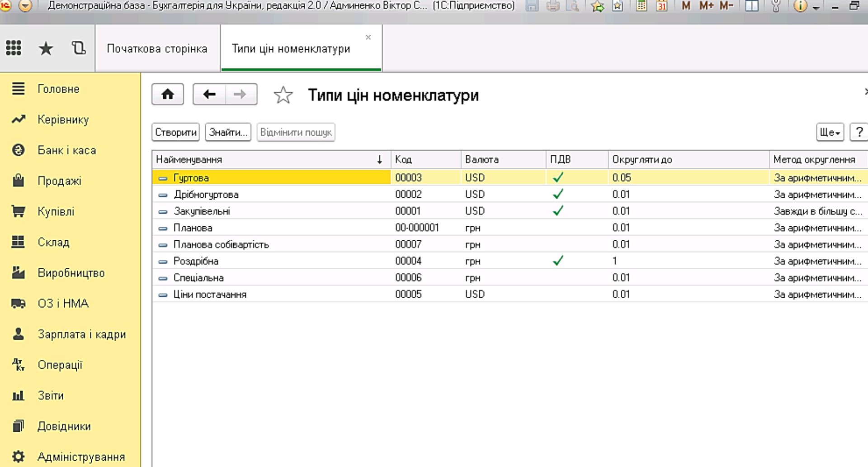Go back with the left arrow button
The width and height of the screenshot is (868, 467).
tap(209, 94)
